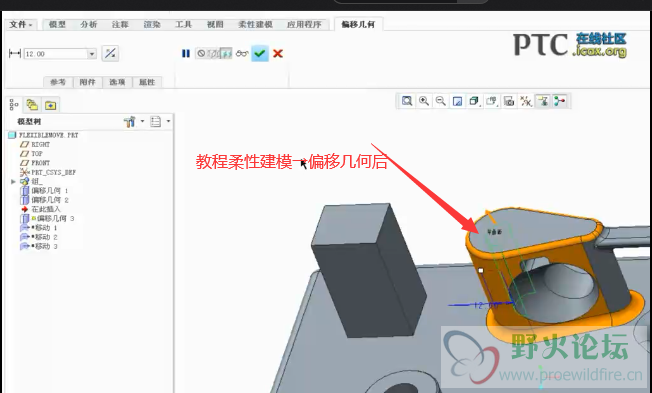652x393 pixels.
Task: Switch to the 应用程序 ribbon tab
Action: click(x=304, y=25)
